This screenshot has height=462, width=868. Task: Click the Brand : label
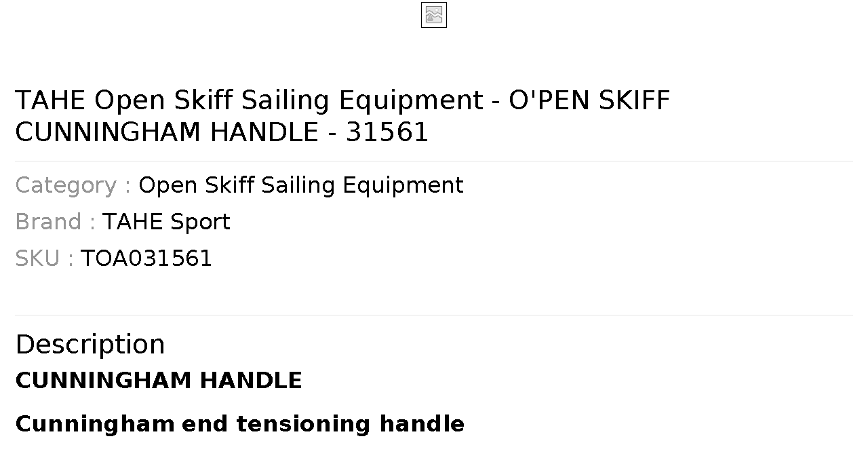[55, 222]
